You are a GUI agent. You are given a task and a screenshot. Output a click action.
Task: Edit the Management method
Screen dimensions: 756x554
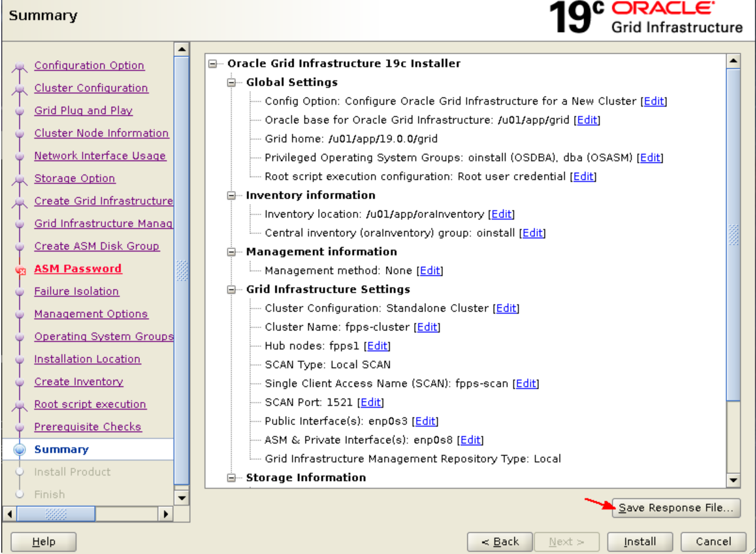point(430,270)
